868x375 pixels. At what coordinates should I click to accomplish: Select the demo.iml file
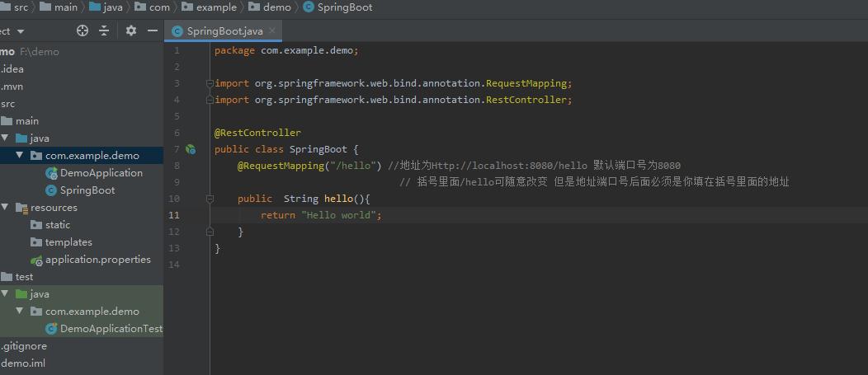(23, 363)
